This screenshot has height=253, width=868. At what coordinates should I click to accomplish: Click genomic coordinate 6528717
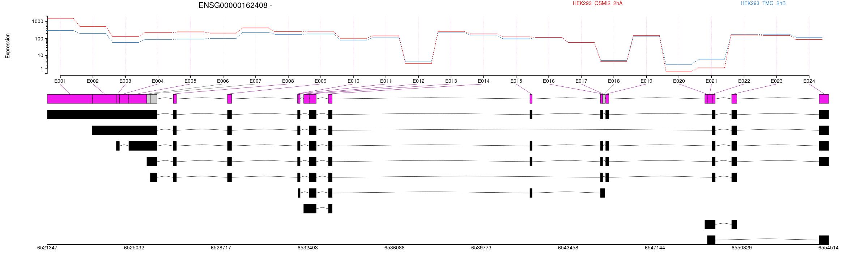[221, 248]
